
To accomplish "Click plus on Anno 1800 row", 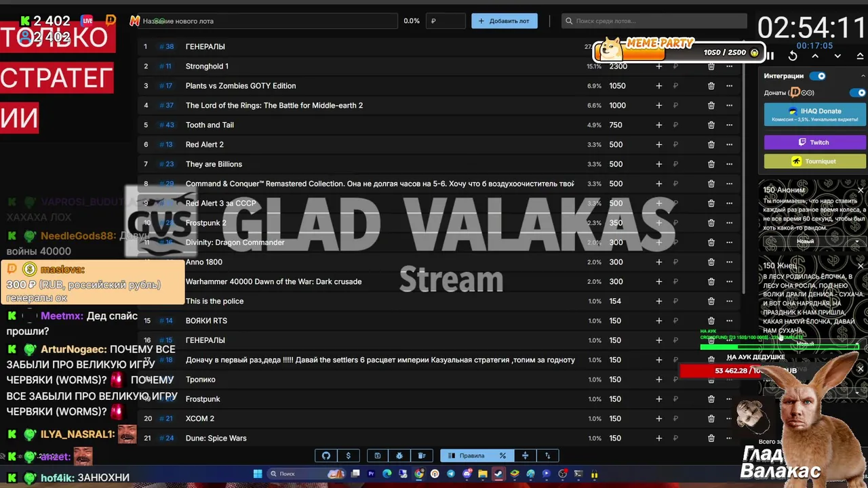I will click(x=658, y=262).
